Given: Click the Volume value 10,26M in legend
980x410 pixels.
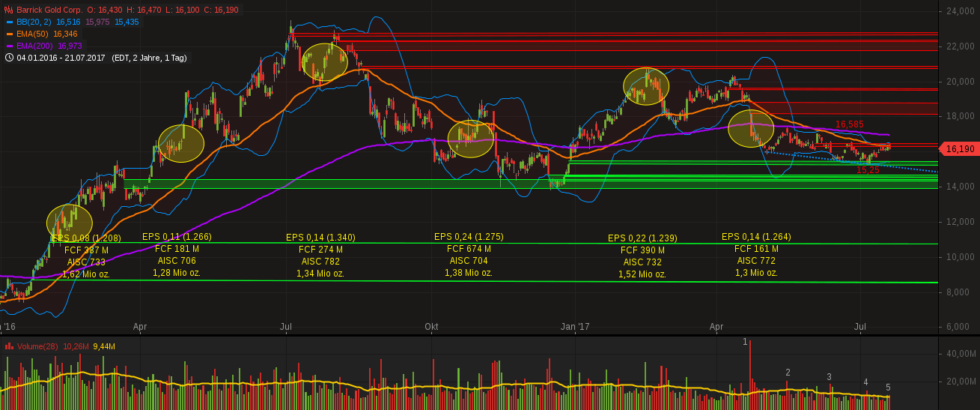Looking at the screenshot, I should click(x=76, y=346).
